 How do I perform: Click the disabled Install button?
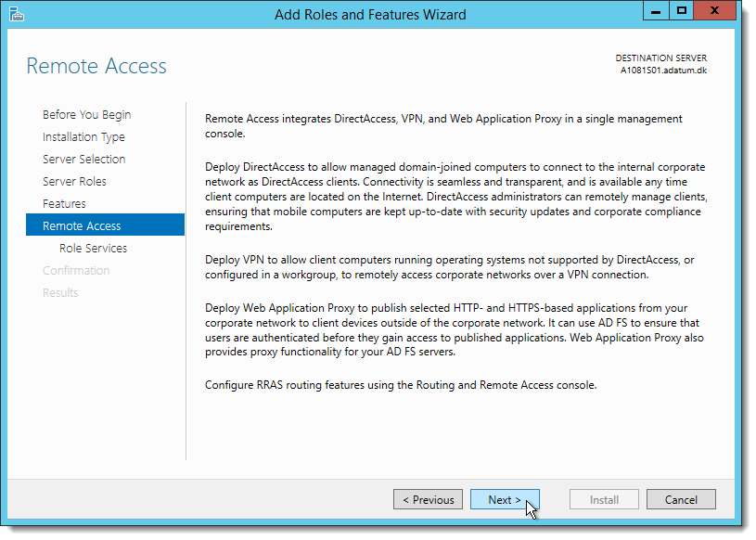(604, 499)
